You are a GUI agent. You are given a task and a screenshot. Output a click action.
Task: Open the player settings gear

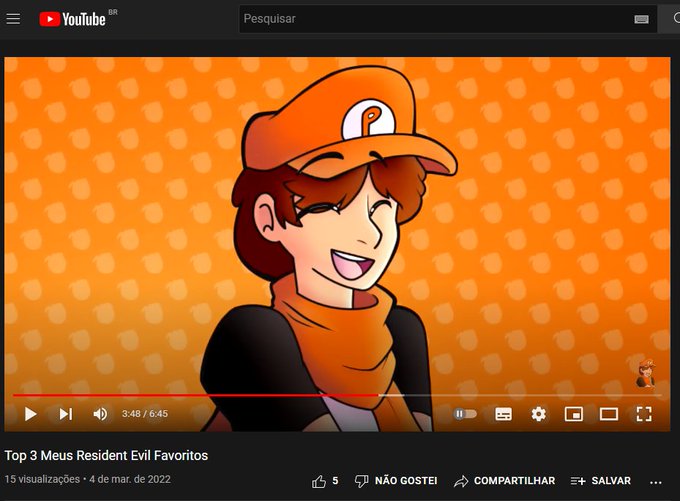[538, 414]
